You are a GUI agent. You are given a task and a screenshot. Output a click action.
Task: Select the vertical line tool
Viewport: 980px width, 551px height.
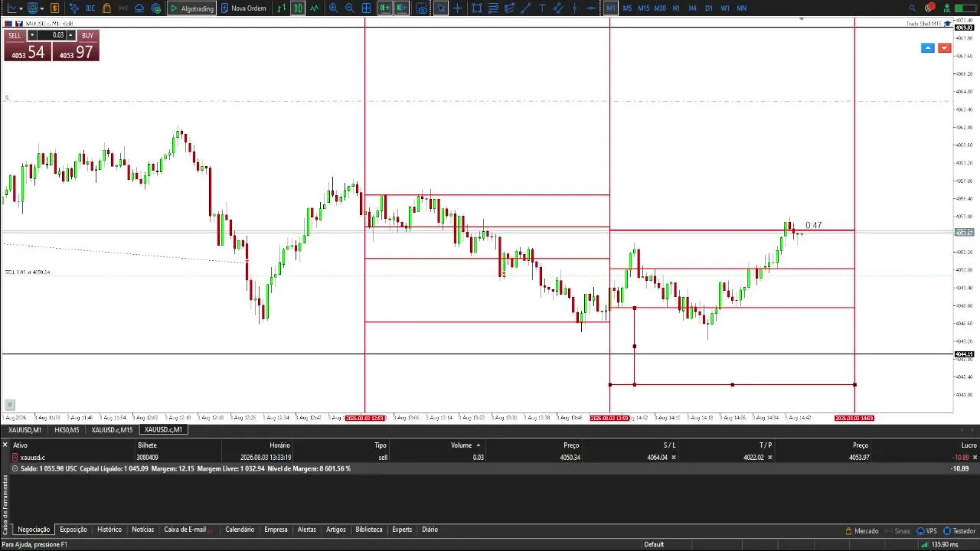tap(575, 8)
